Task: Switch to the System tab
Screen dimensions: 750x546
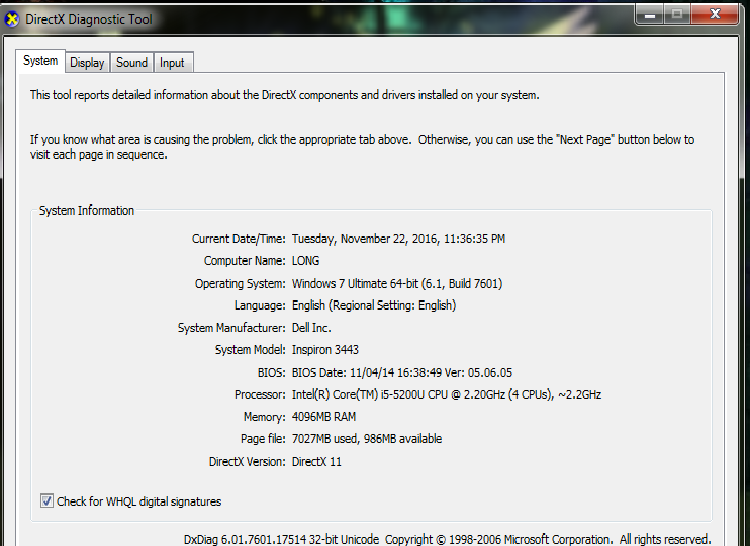Action: [x=40, y=61]
